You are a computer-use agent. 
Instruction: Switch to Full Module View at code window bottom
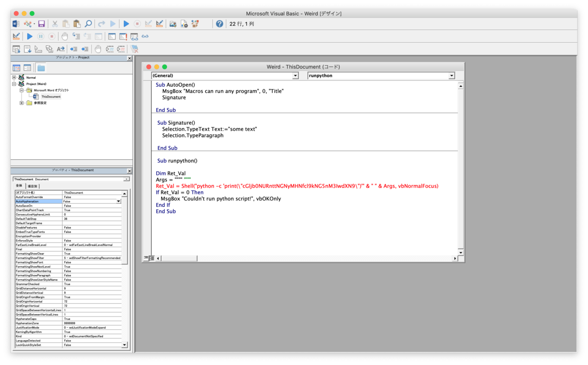151,258
